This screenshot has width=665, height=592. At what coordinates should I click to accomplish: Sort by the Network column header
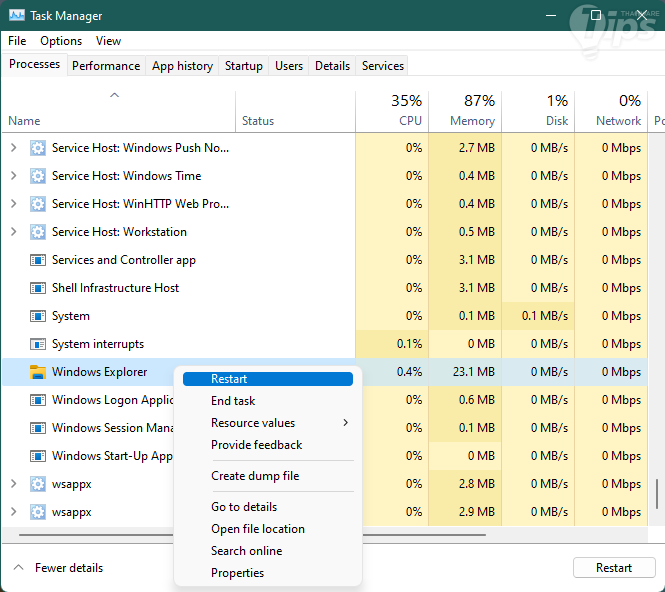611,111
